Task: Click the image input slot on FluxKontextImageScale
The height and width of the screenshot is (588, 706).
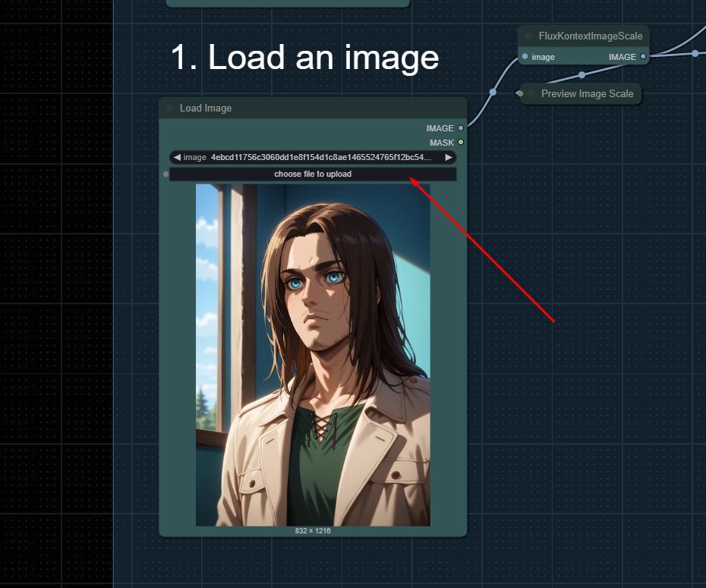Action: (525, 57)
